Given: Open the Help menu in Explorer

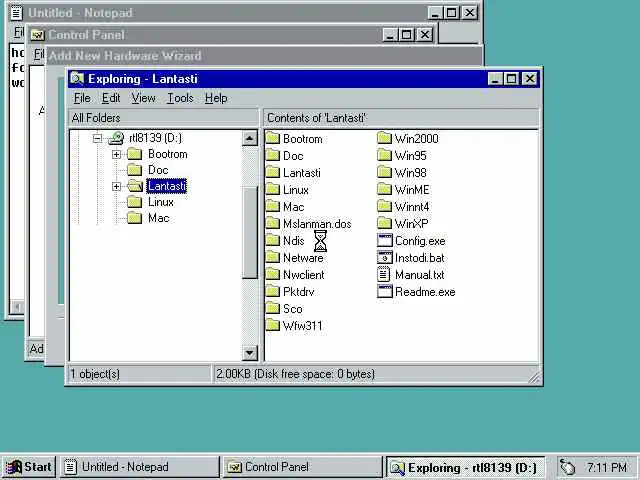Looking at the screenshot, I should (x=216, y=98).
